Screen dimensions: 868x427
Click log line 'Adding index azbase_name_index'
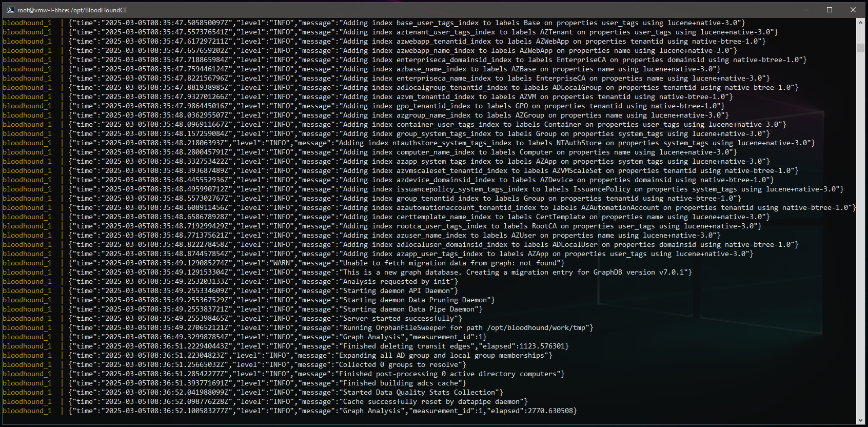click(x=362, y=69)
